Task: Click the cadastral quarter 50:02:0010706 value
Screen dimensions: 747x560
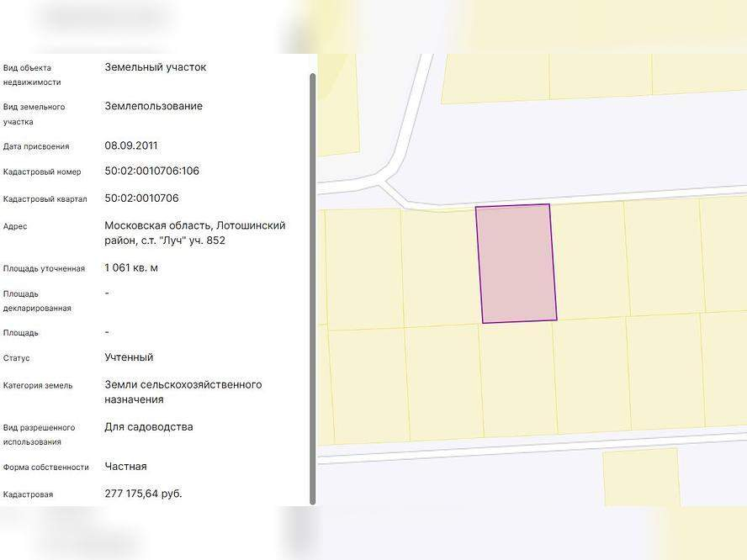Action: [141, 198]
